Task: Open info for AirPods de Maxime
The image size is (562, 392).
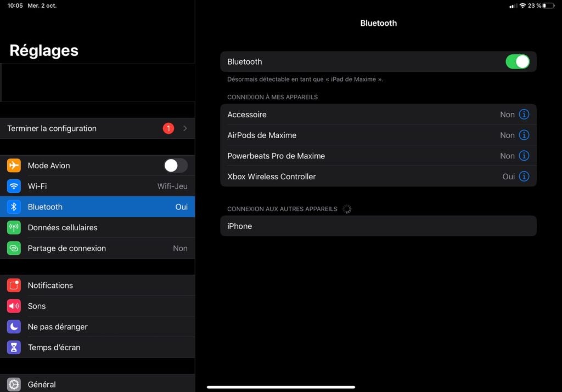Action: pyautogui.click(x=524, y=135)
